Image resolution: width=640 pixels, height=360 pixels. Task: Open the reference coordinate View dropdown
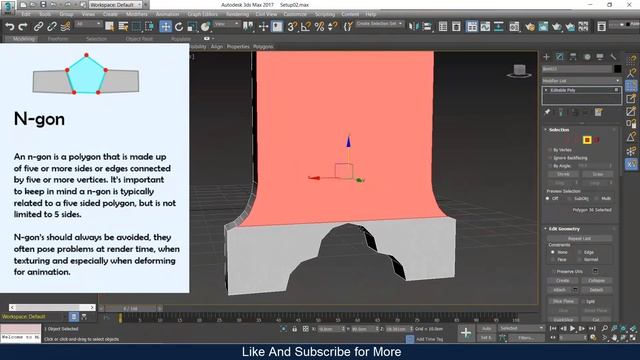[227, 24]
